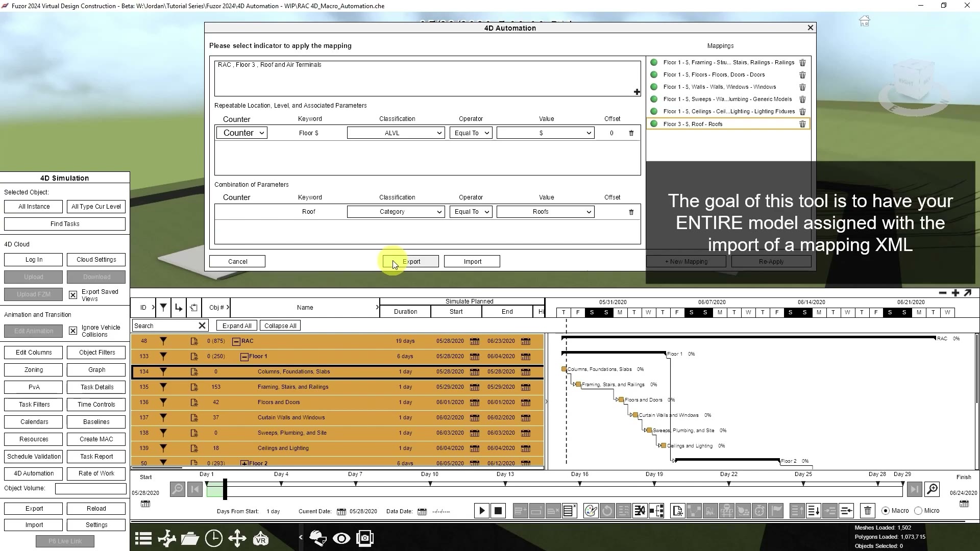Click the Export button in 4D Automation

(x=411, y=261)
